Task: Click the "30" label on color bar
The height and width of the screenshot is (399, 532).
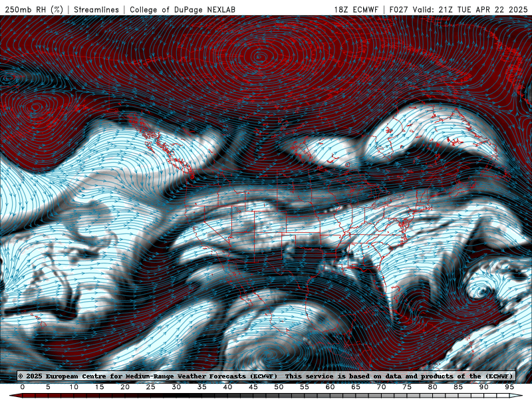Action: point(176,387)
